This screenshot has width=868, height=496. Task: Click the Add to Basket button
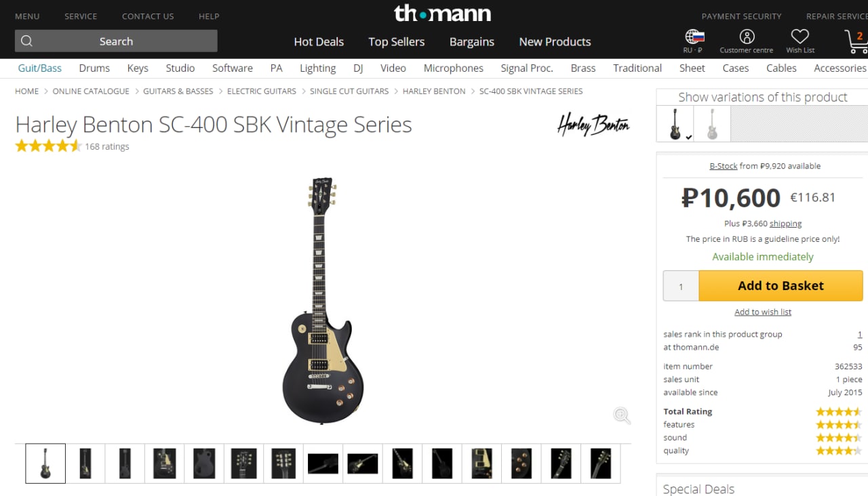(781, 285)
